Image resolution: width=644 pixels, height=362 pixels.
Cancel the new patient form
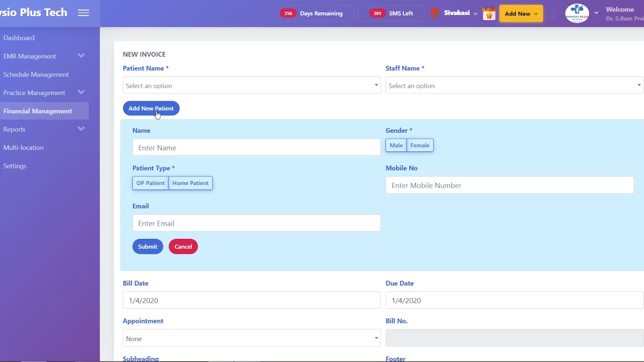(183, 246)
